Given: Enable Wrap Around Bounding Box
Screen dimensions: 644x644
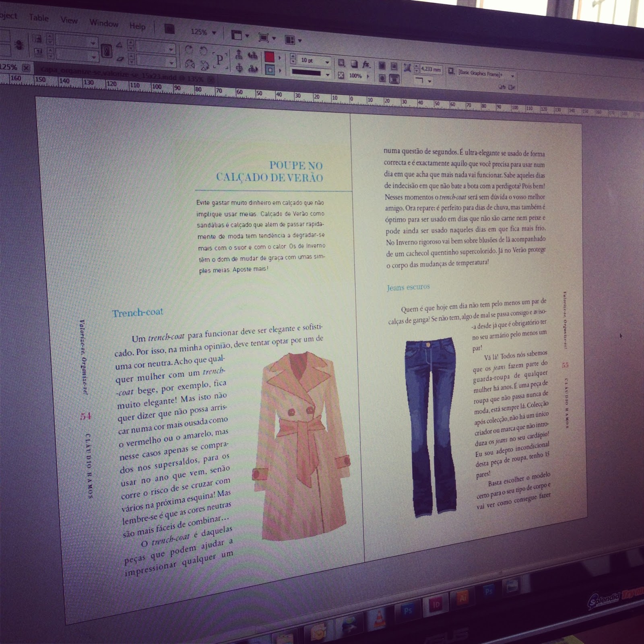Looking at the screenshot, I should pos(394,66).
